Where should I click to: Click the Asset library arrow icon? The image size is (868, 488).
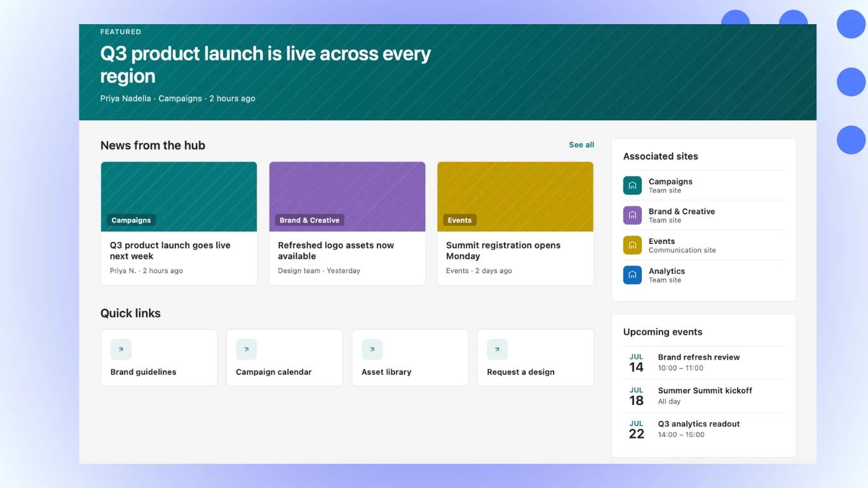point(372,349)
